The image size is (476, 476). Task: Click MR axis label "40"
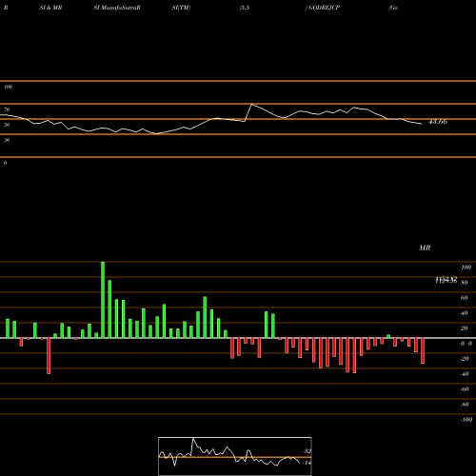(x=464, y=313)
